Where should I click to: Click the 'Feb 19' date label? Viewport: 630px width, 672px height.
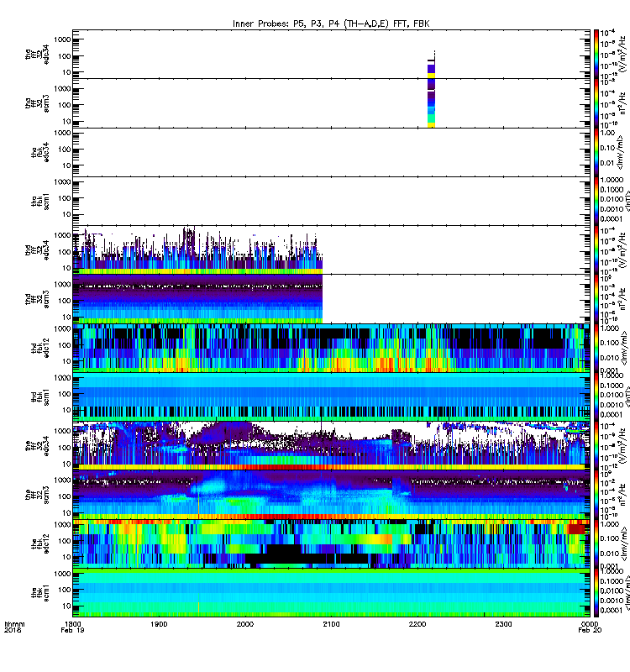[x=72, y=630]
